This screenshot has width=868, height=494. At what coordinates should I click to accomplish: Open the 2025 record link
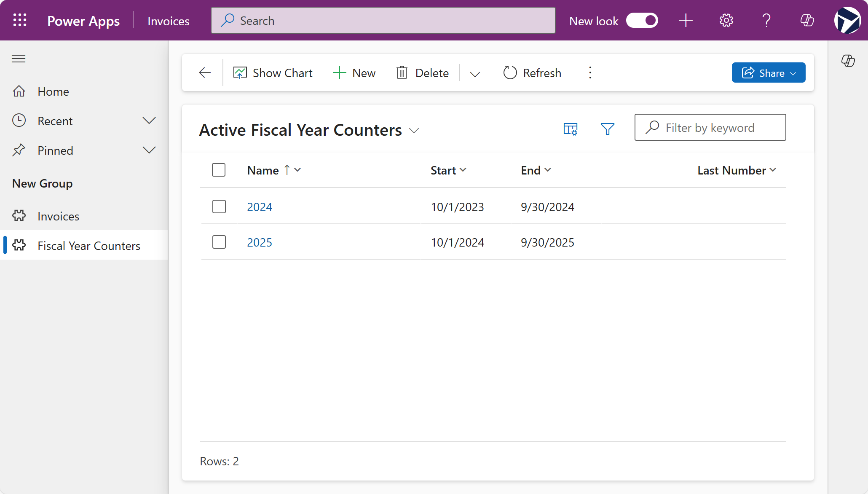(260, 242)
